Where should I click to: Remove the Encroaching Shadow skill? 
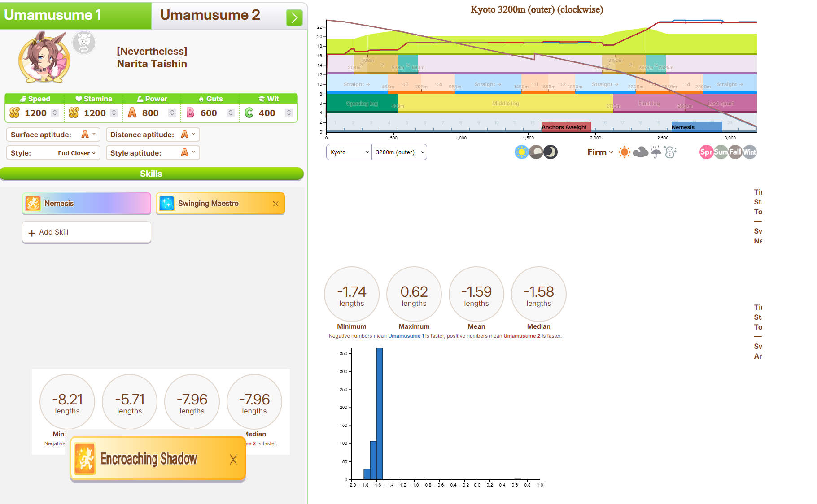[x=233, y=459]
